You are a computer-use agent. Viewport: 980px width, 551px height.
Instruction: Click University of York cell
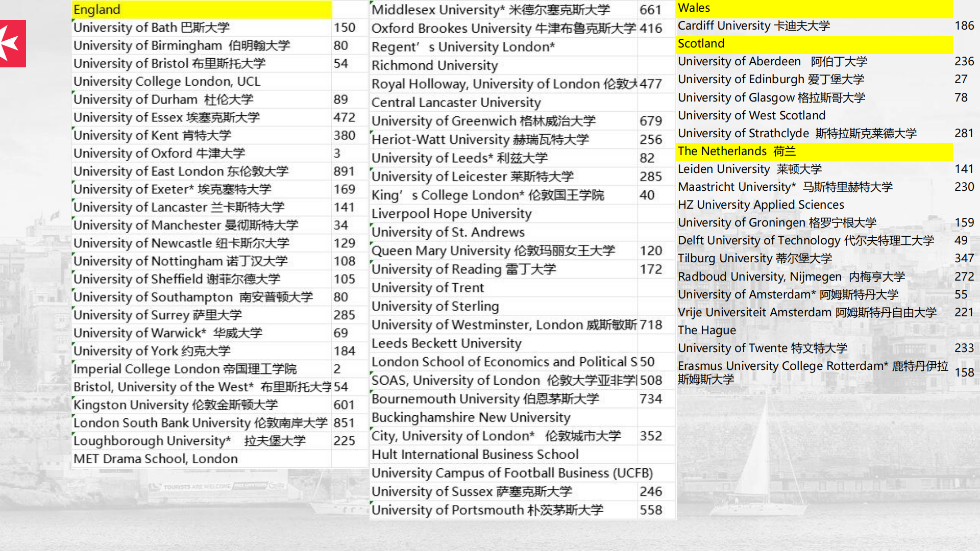pos(202,350)
